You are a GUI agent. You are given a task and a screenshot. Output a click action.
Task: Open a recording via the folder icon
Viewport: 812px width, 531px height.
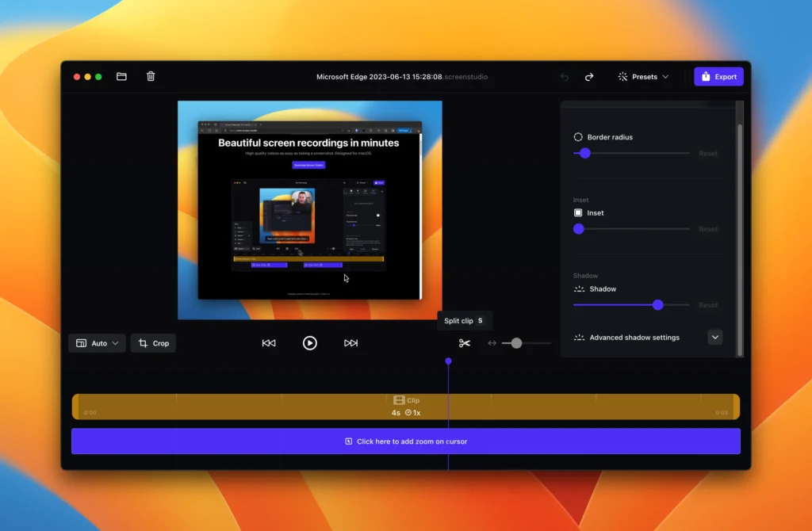[x=121, y=76]
